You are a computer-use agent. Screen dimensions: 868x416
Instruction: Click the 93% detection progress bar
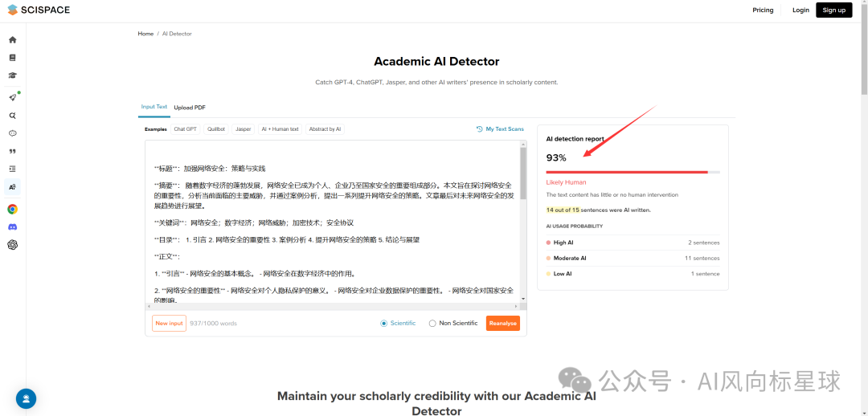tap(633, 172)
